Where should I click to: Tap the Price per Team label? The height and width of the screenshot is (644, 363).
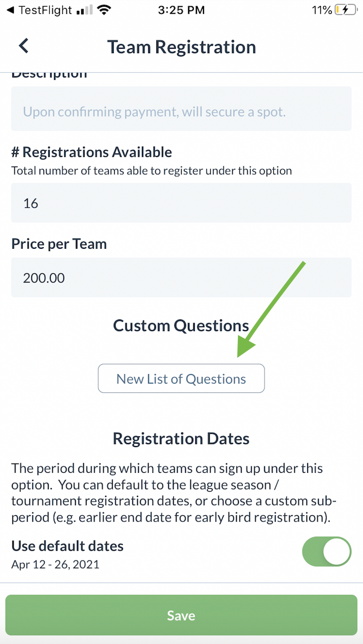(x=59, y=244)
